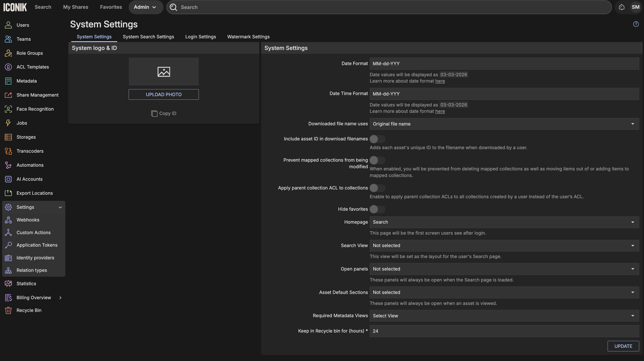Toggle Hide favorites switch
Viewport: 644px width, 361px height.
coord(377,209)
